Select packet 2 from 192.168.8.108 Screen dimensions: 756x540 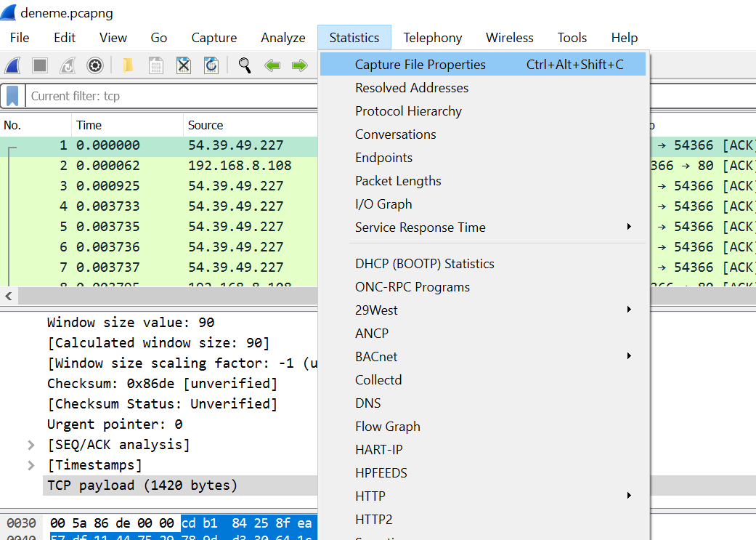(158, 166)
